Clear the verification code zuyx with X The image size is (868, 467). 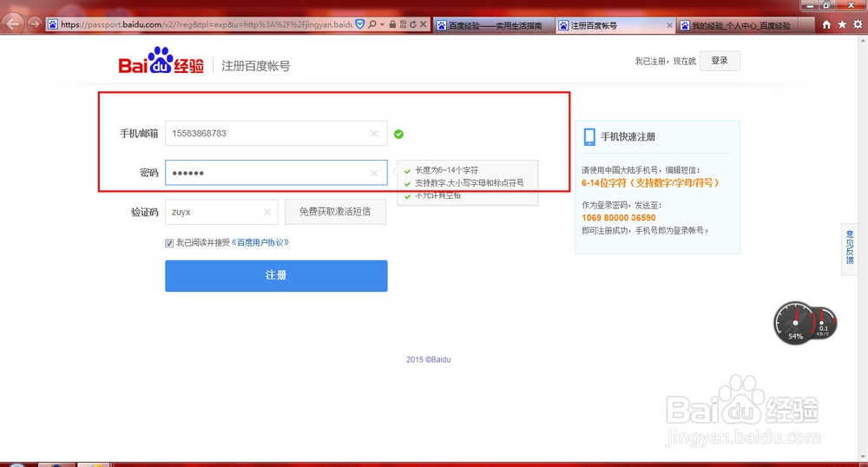click(x=267, y=212)
